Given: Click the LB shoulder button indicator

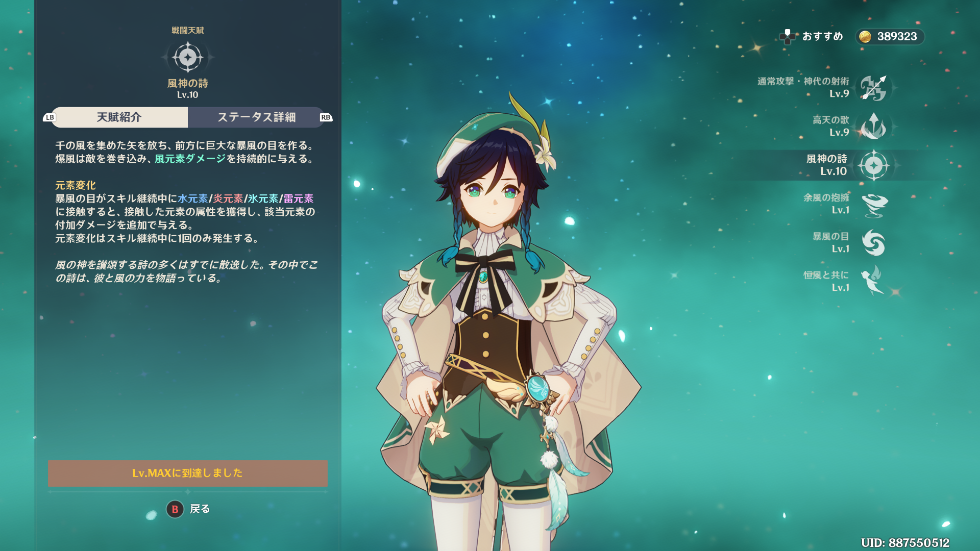Looking at the screenshot, I should tap(50, 117).
